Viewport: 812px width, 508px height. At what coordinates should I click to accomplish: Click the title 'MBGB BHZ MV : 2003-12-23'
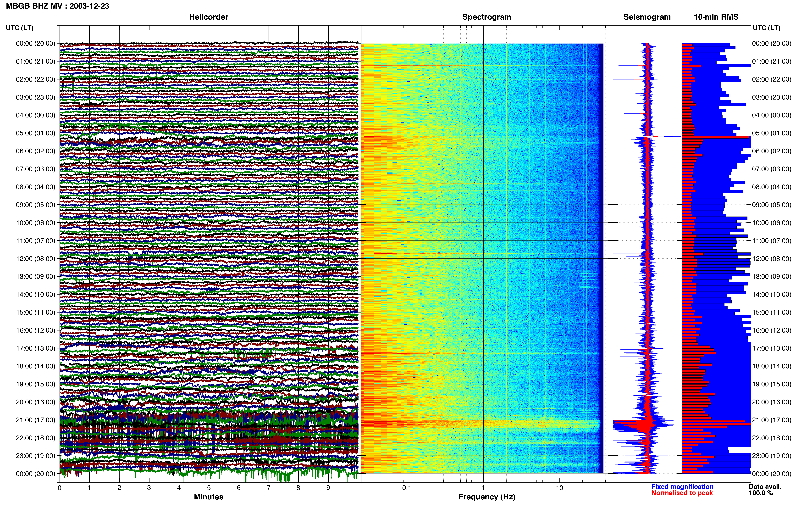pos(57,6)
